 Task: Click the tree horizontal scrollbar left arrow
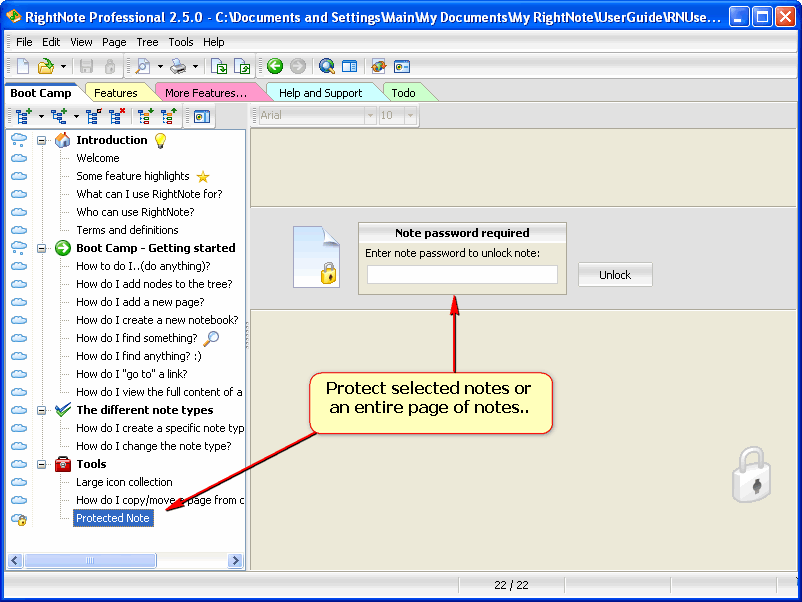(x=15, y=561)
